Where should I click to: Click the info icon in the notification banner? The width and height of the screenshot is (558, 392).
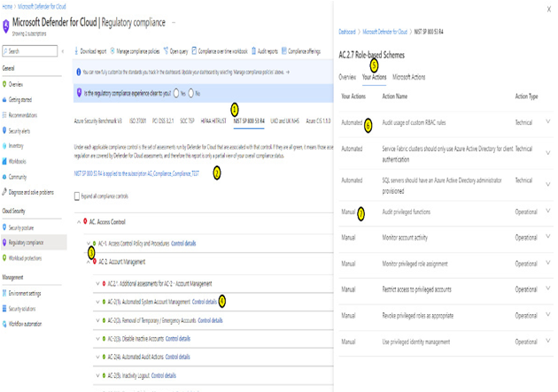[x=79, y=73]
